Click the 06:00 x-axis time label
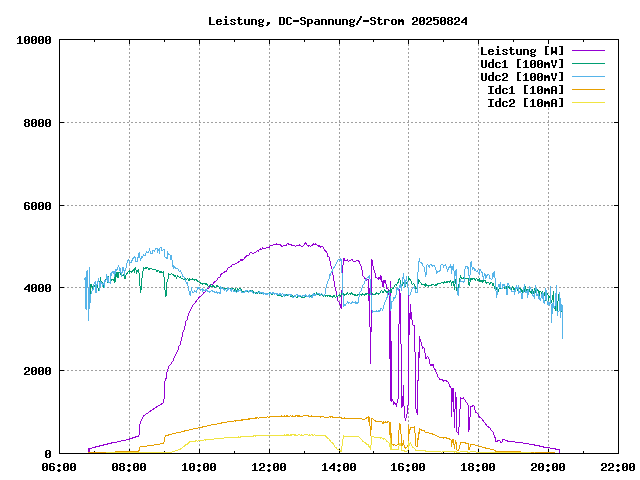The width and height of the screenshot is (640, 480). (59, 467)
